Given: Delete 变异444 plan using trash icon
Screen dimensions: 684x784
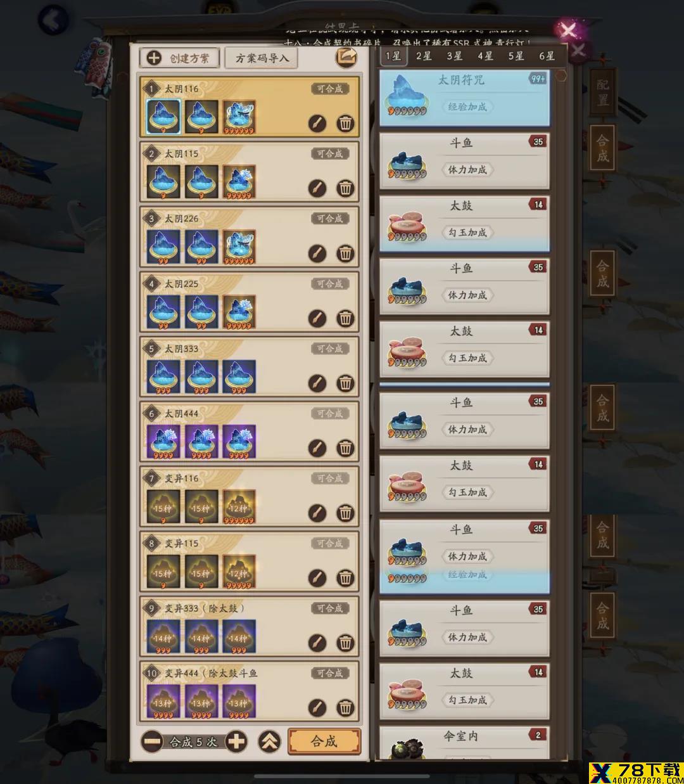Looking at the screenshot, I should (345, 707).
